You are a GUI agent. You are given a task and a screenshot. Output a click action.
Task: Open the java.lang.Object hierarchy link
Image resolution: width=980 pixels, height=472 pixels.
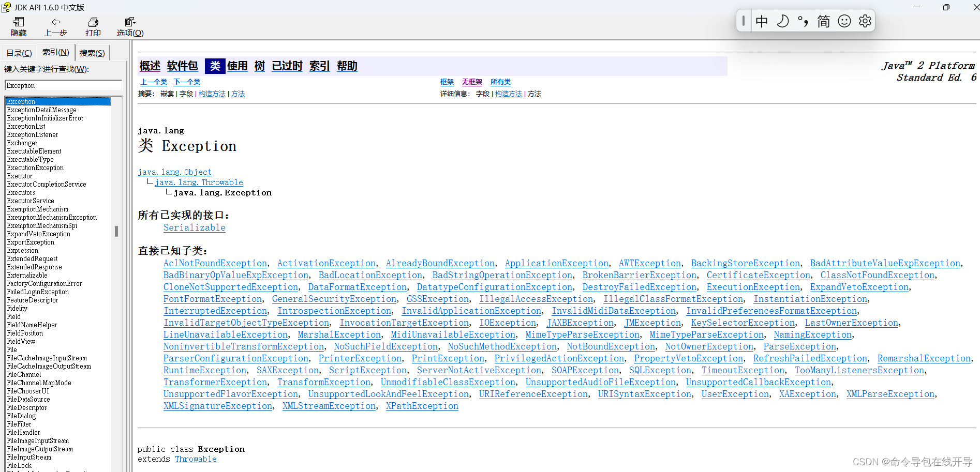tap(175, 172)
